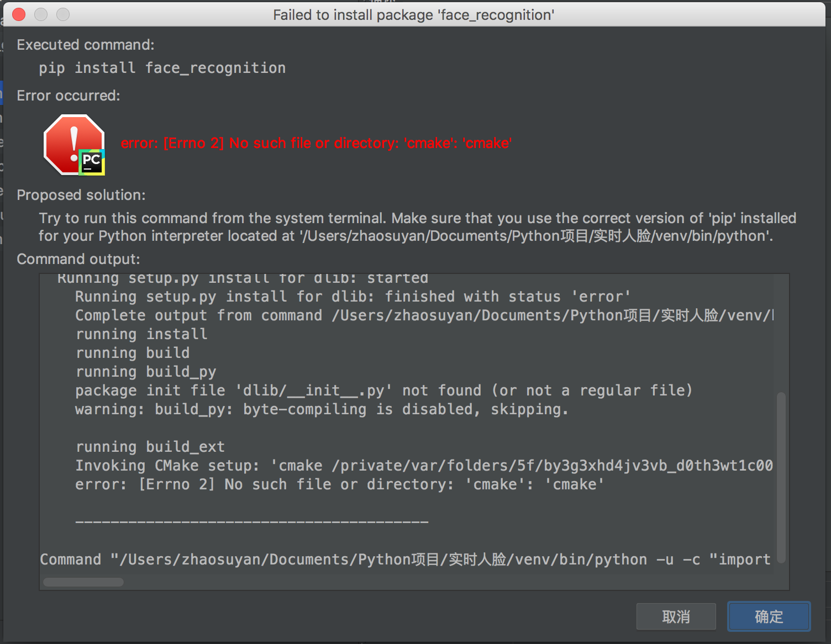831x644 pixels.
Task: Click the PyCharm PC badge on error icon
Action: (92, 162)
